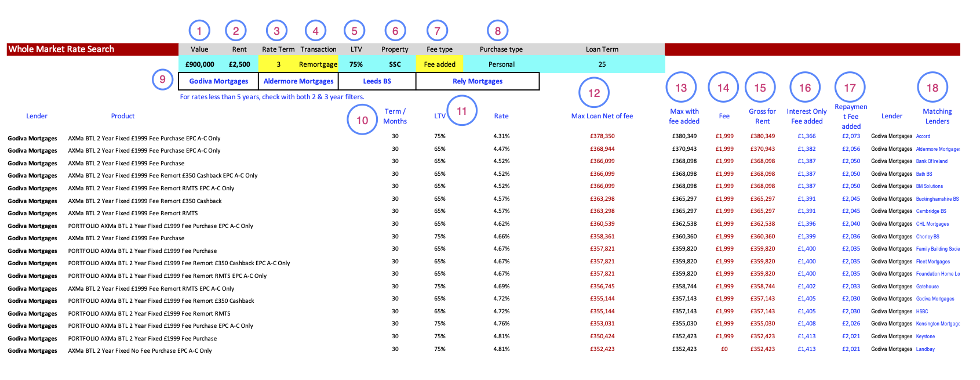Select the 4.66% rate cell

point(501,237)
